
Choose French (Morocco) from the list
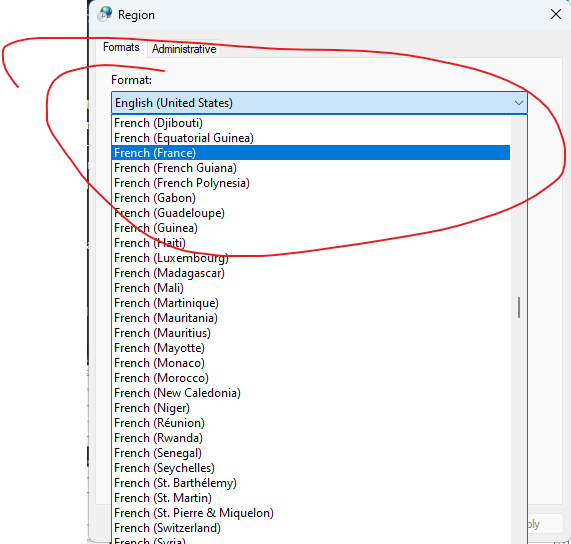pos(311,378)
